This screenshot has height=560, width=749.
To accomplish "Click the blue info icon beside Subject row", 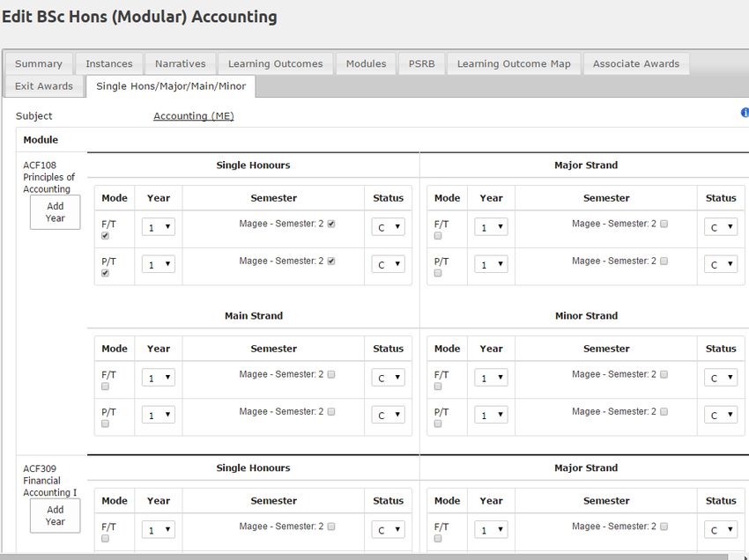I will point(745,113).
